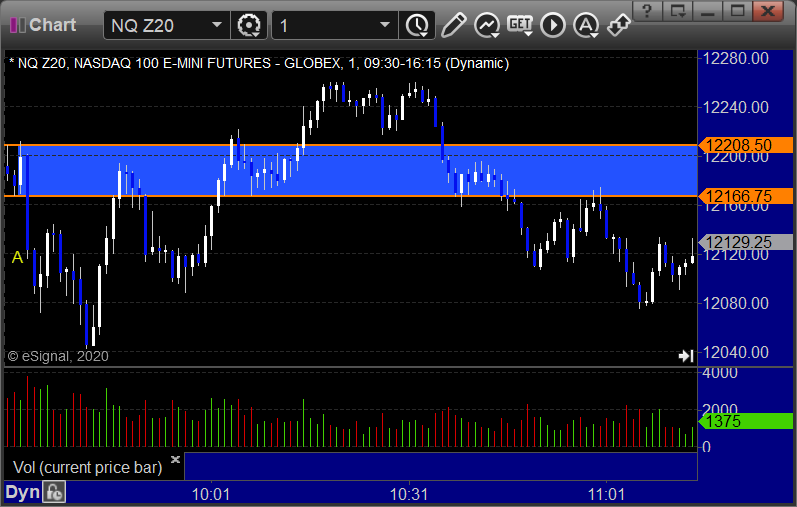Close the Vol study pane with the x
Image resolution: width=797 pixels, height=507 pixels.
[x=175, y=460]
